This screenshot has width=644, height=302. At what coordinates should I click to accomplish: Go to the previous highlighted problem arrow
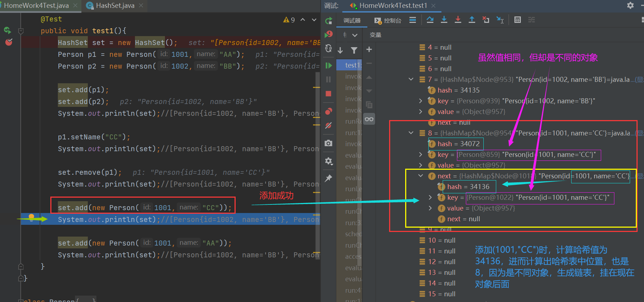pos(303,20)
